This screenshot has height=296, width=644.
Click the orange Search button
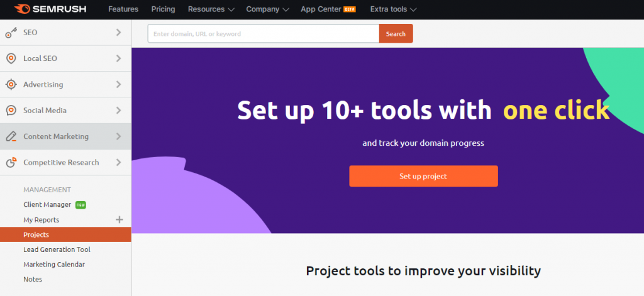(x=396, y=34)
